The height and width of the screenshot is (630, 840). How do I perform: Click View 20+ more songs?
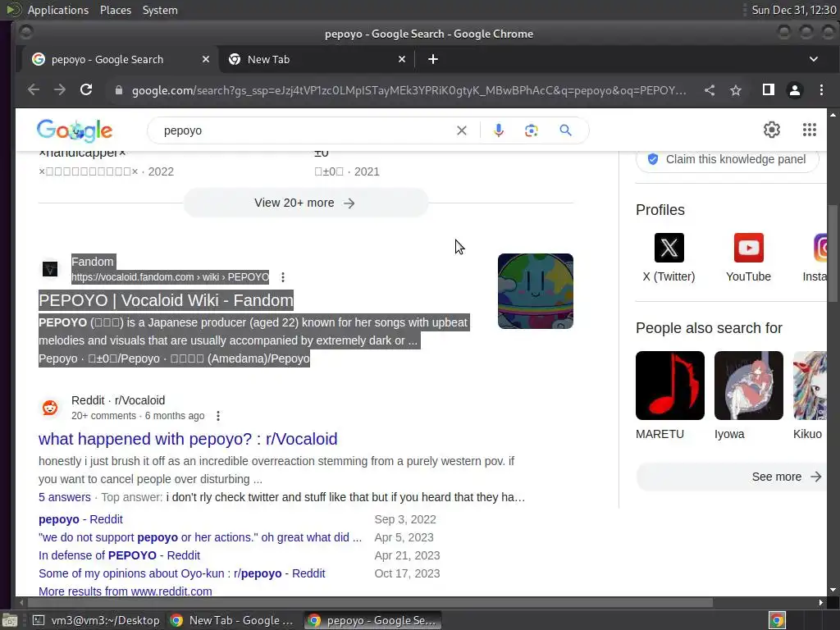pyautogui.click(x=305, y=203)
